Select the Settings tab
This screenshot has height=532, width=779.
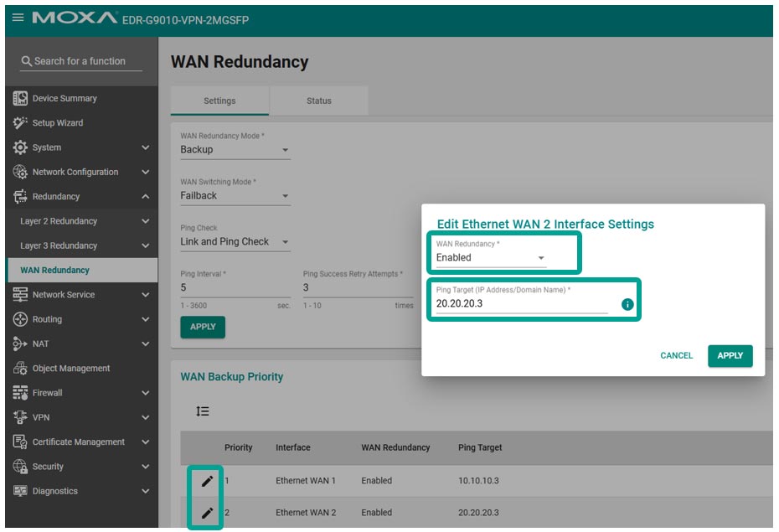pos(219,101)
